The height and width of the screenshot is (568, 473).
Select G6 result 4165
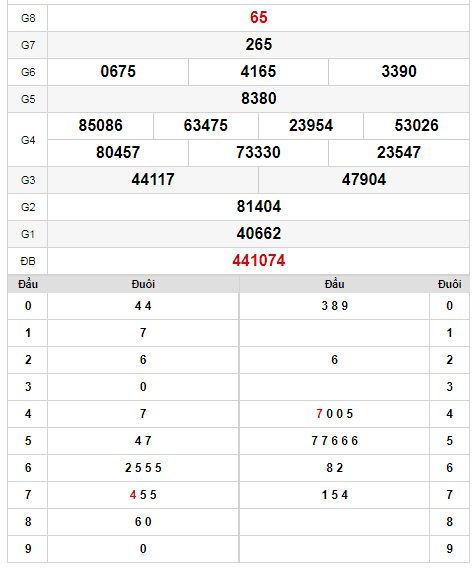click(x=258, y=71)
